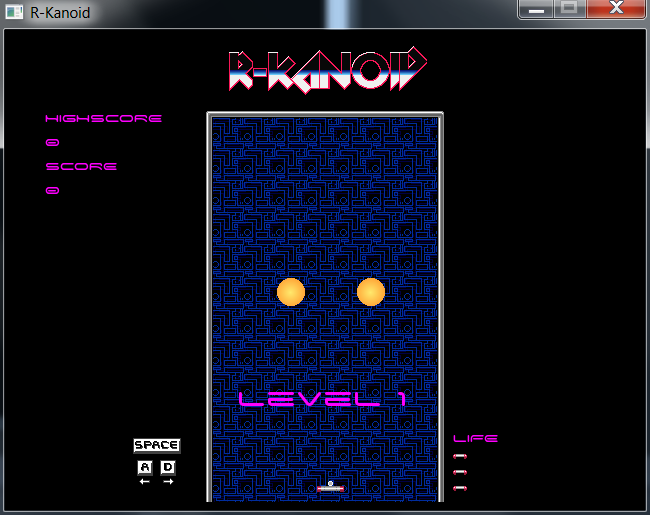Click the left orange ball
The image size is (650, 515).
(290, 292)
